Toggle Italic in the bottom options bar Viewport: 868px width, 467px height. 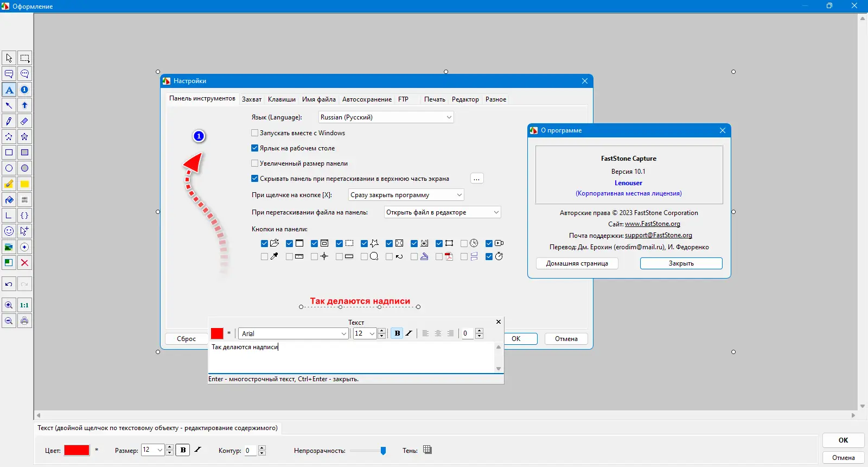(x=197, y=450)
